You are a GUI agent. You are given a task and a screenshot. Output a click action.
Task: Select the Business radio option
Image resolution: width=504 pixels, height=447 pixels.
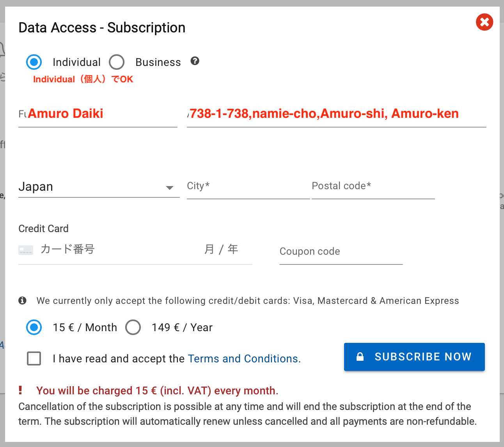[117, 62]
